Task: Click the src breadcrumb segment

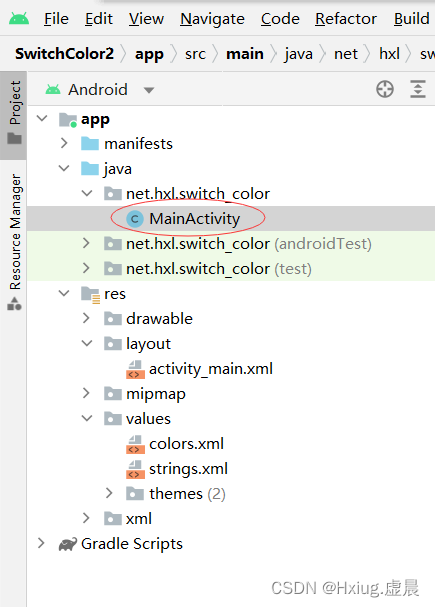Action: (x=195, y=54)
